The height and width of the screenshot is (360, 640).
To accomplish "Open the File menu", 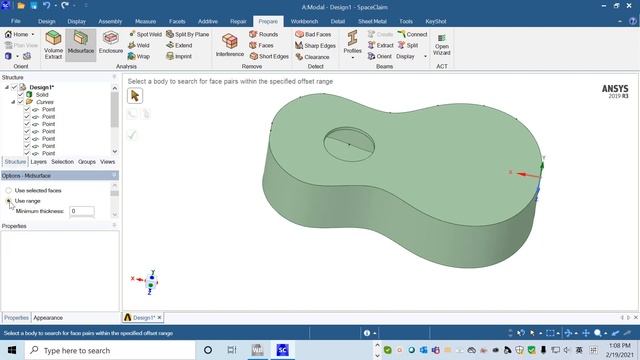I will tap(16, 21).
